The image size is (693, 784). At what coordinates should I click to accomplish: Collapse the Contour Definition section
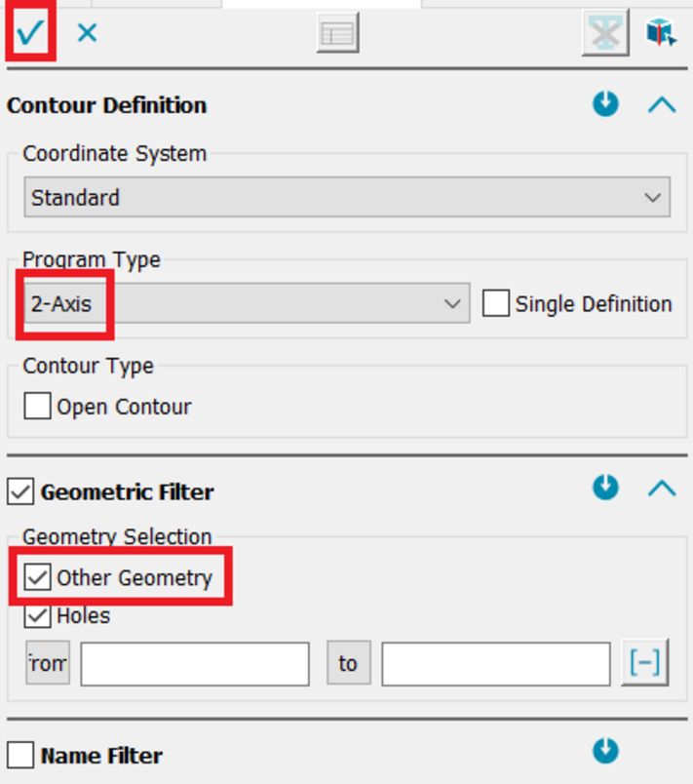tap(662, 104)
